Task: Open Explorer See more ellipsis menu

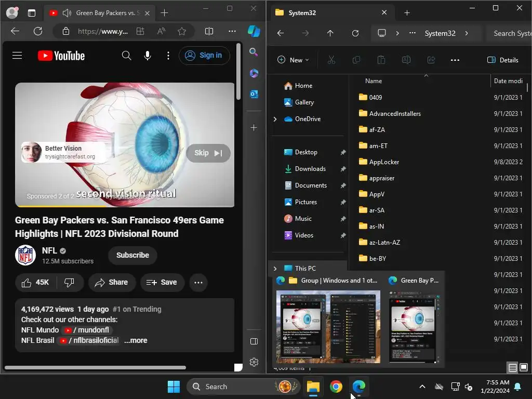Action: (455, 60)
